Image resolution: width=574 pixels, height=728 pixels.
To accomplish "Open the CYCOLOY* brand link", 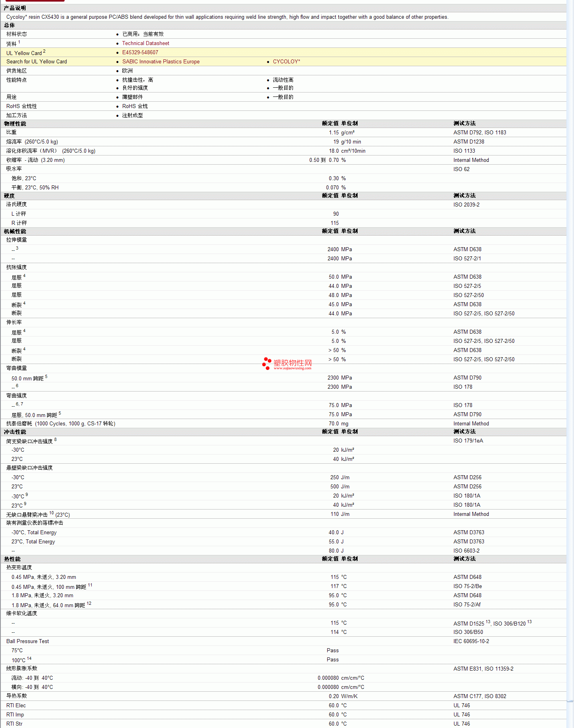I will point(286,61).
